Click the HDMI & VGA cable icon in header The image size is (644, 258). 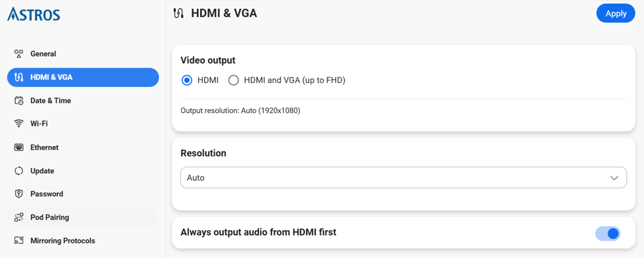click(x=178, y=13)
